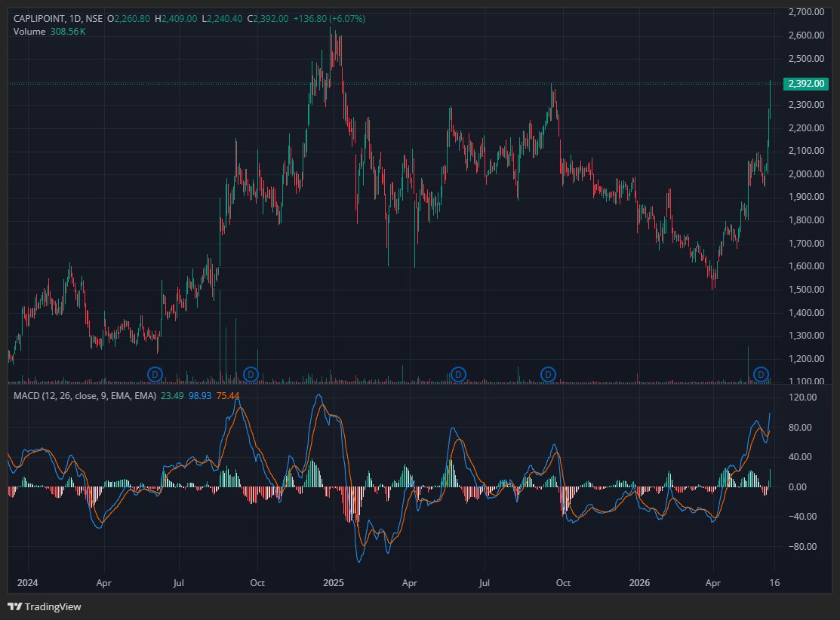
Task: Click the Jul label before 2025
Action: [x=178, y=582]
